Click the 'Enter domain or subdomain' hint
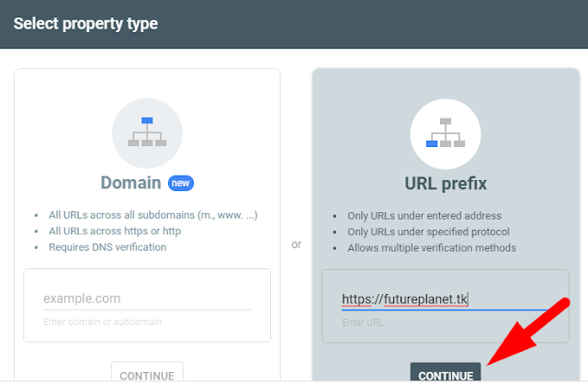 (x=103, y=322)
